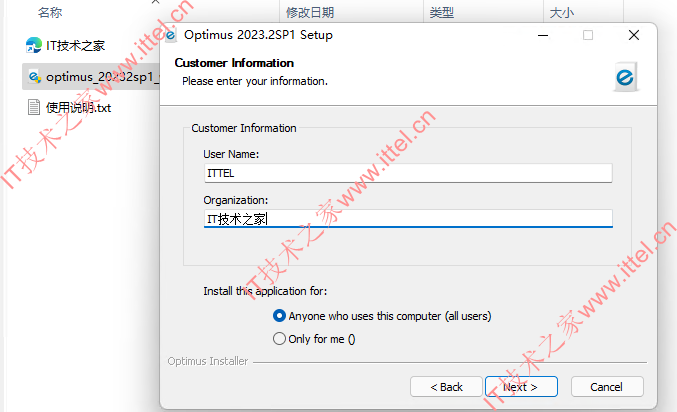Select the IT技术之家 shortcut in file list
Viewport: 677px width, 412px height.
[x=66, y=45]
